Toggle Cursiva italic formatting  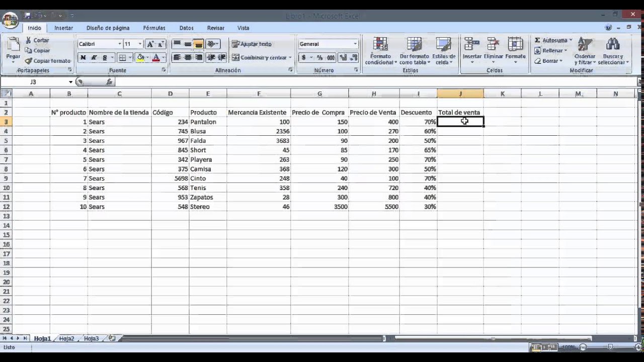pos(94,58)
